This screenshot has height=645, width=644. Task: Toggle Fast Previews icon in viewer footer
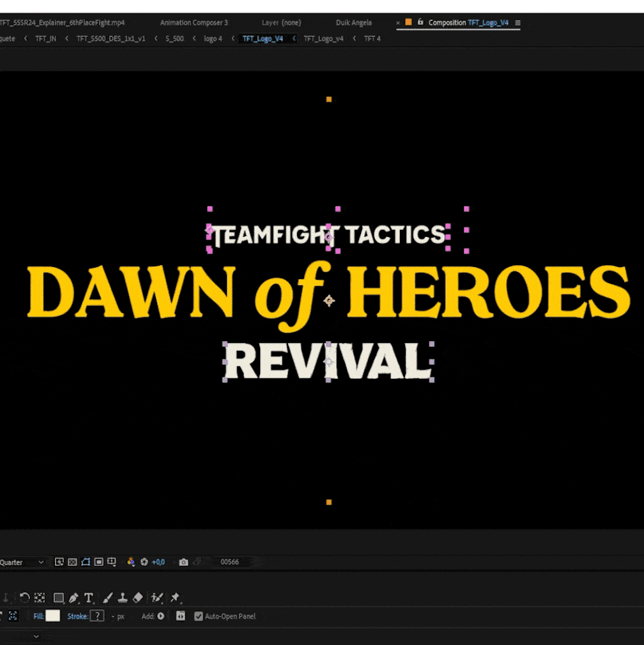pyautogui.click(x=59, y=562)
